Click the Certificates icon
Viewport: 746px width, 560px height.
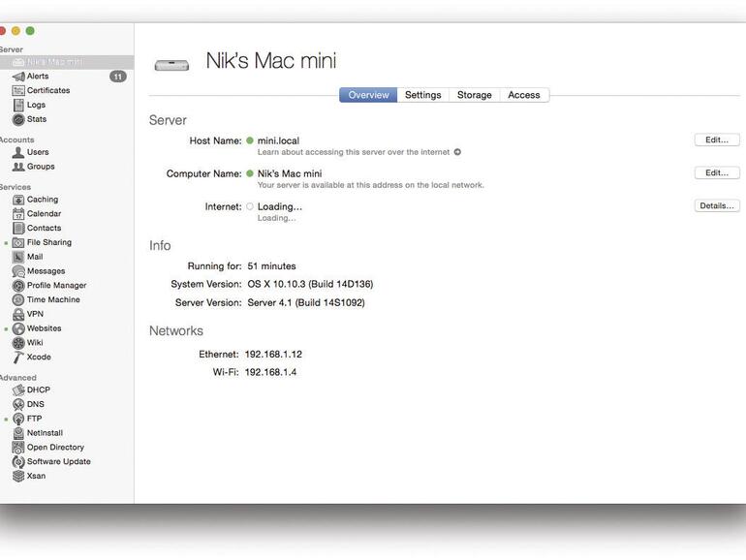tap(18, 90)
